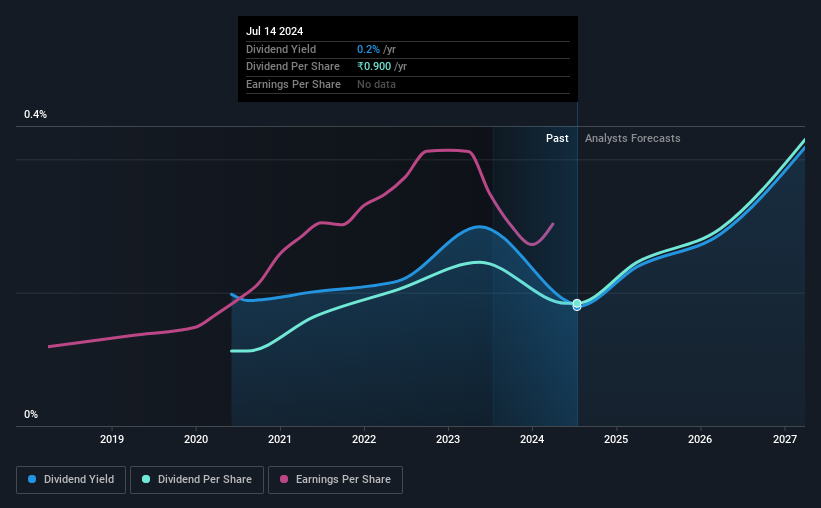Click the 2025 label on the x-axis
Viewport: 821px width, 508px height.
coord(616,439)
